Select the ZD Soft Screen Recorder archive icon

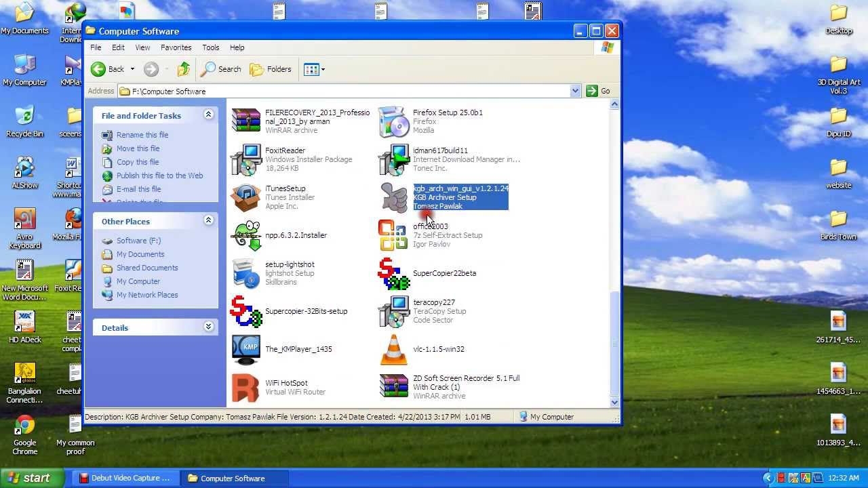pos(393,387)
